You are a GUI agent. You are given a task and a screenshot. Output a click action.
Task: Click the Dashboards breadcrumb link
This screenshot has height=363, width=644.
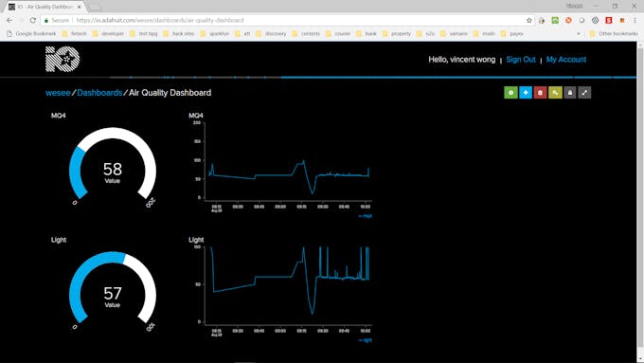click(x=99, y=93)
